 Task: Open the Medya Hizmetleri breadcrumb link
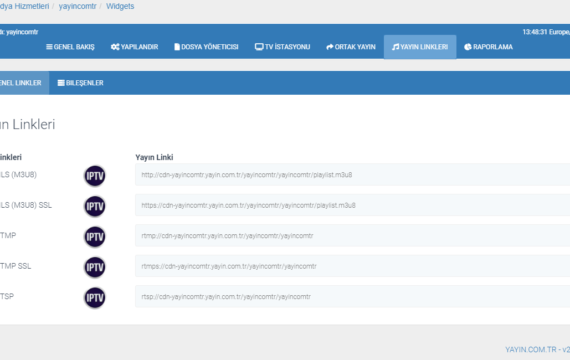tap(24, 6)
